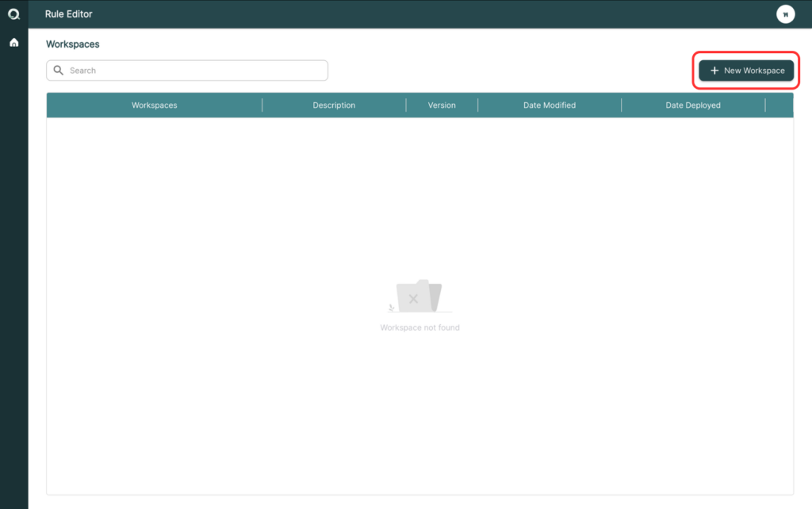Image resolution: width=812 pixels, height=509 pixels.
Task: Sort by the Date Modified column
Action: 550,105
